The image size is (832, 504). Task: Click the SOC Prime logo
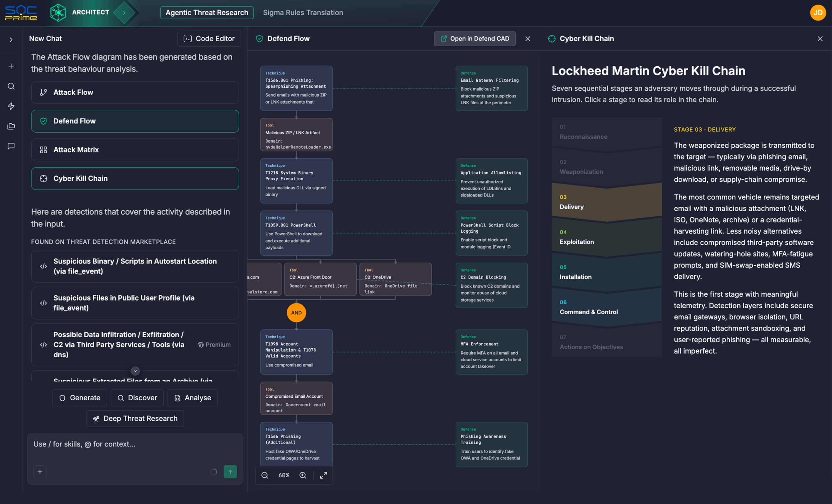click(21, 13)
